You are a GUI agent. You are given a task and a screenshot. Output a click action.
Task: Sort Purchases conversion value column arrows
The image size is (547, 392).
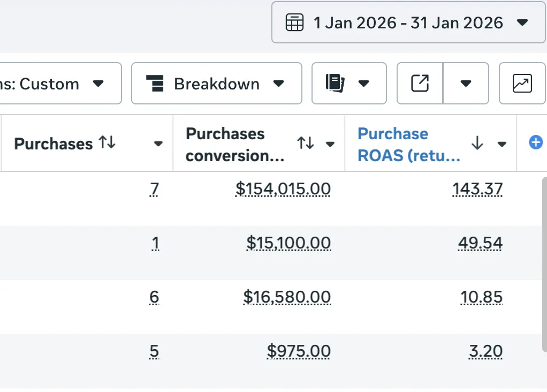coord(306,143)
